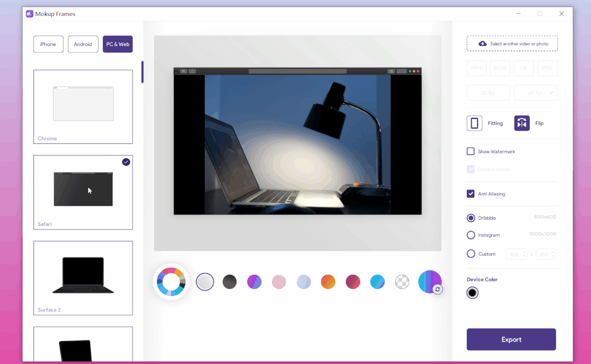591x364 pixels.
Task: Choose MOV format
Action: [x=500, y=68]
